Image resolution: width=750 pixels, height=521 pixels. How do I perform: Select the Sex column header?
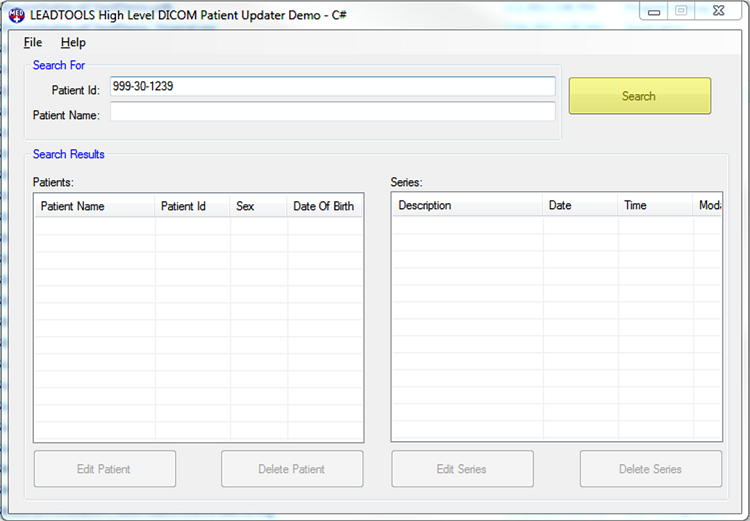click(x=258, y=206)
